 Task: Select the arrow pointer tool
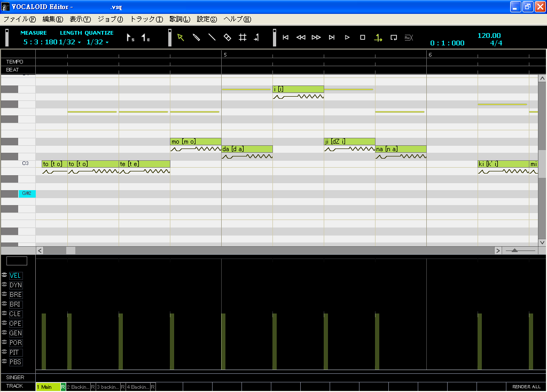click(181, 37)
